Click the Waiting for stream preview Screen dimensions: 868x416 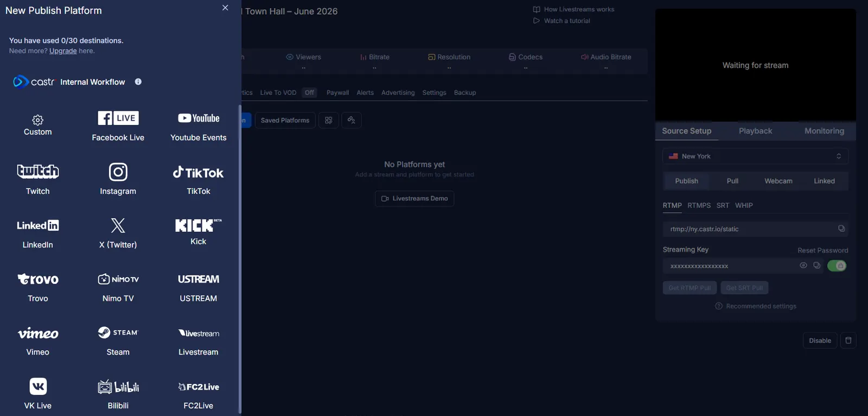click(x=755, y=65)
